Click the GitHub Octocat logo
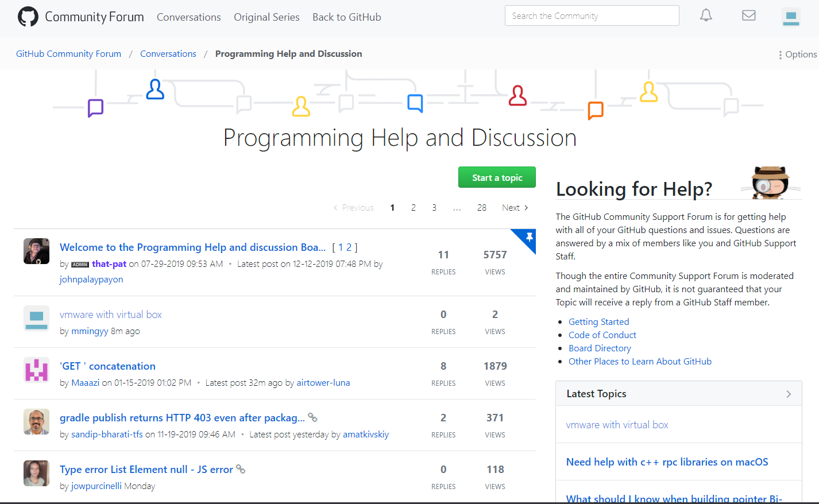 tap(28, 17)
